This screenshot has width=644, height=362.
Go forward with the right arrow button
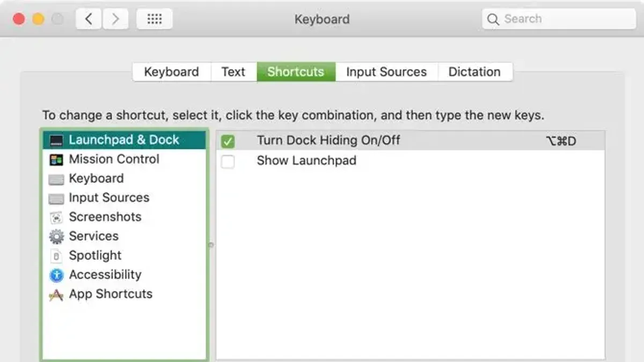pyautogui.click(x=115, y=19)
